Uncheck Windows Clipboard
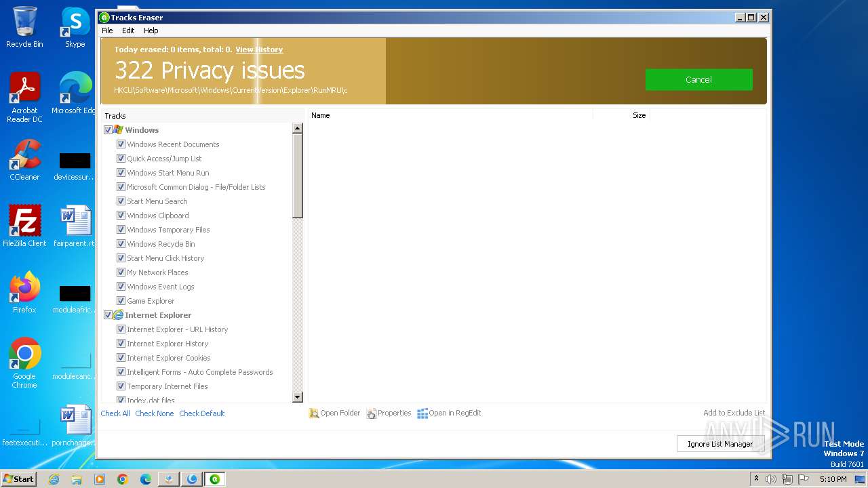This screenshot has height=488, width=868. pyautogui.click(x=121, y=216)
